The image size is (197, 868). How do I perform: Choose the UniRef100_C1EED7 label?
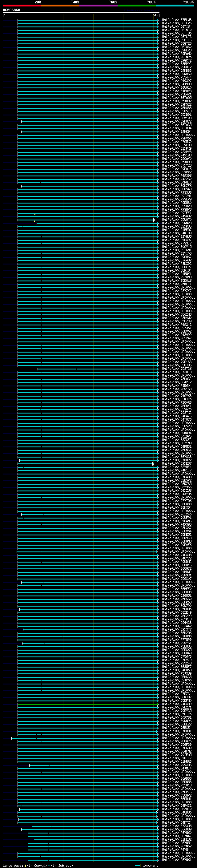click(177, 230)
